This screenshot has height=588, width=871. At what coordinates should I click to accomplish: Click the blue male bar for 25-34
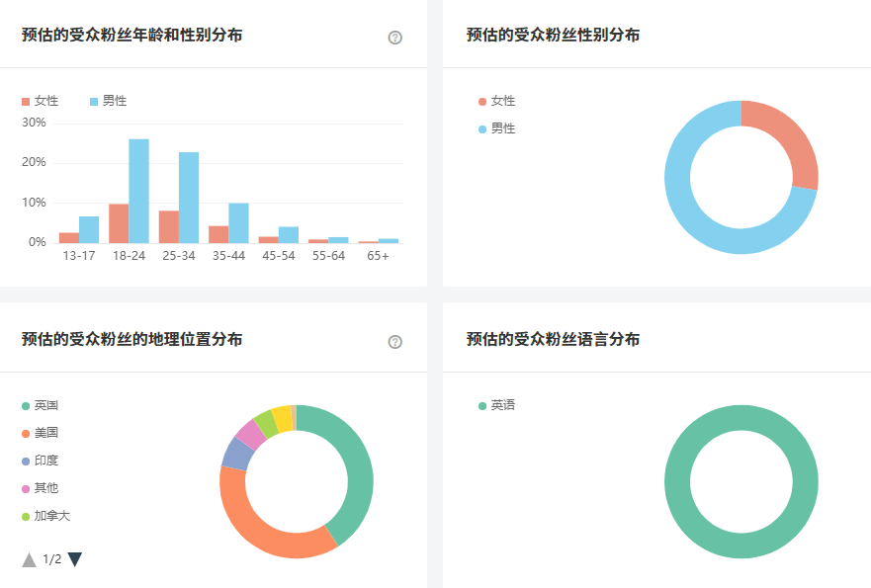pyautogui.click(x=189, y=198)
